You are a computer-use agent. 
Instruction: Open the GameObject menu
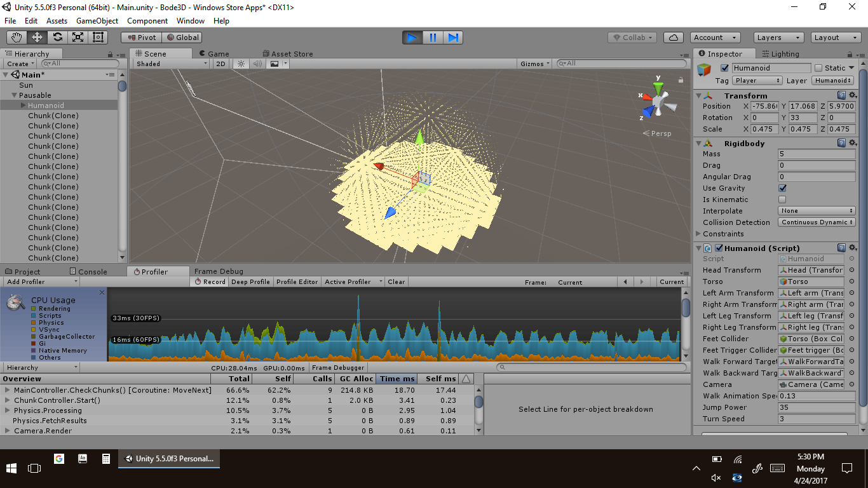[x=97, y=21]
